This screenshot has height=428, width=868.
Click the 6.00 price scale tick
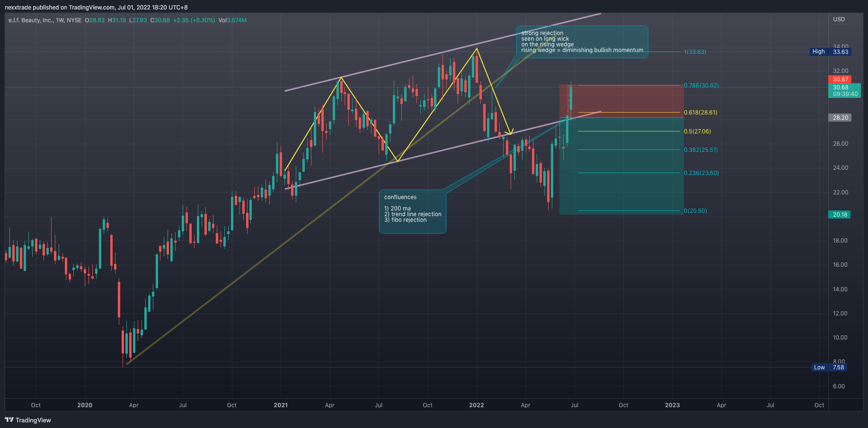click(839, 386)
